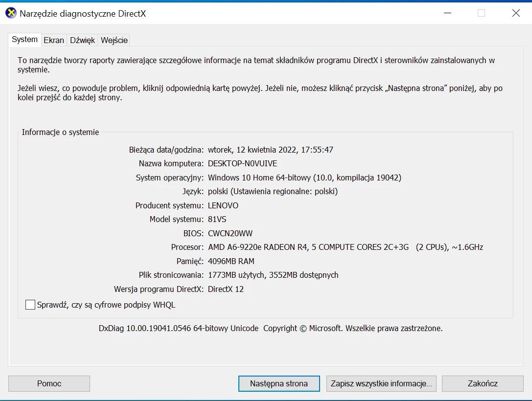Click system manufacturer LENOVO
The height and width of the screenshot is (401, 532).
point(223,205)
